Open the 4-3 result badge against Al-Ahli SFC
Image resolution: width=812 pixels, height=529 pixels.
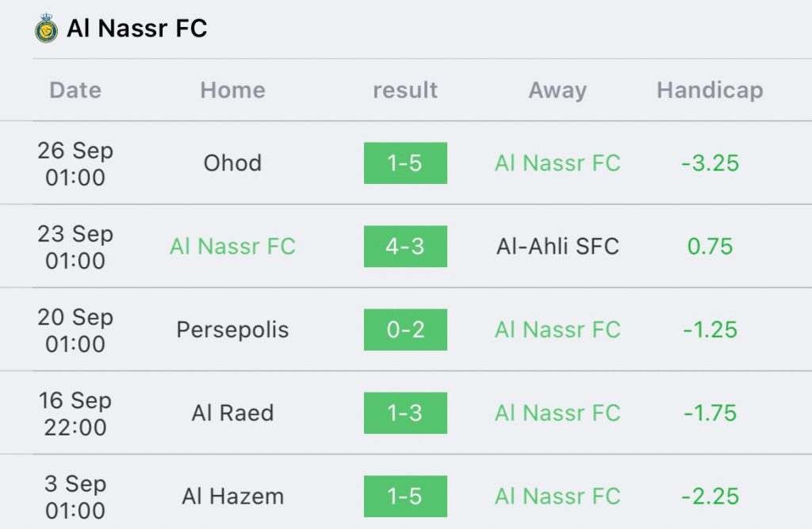(x=405, y=247)
